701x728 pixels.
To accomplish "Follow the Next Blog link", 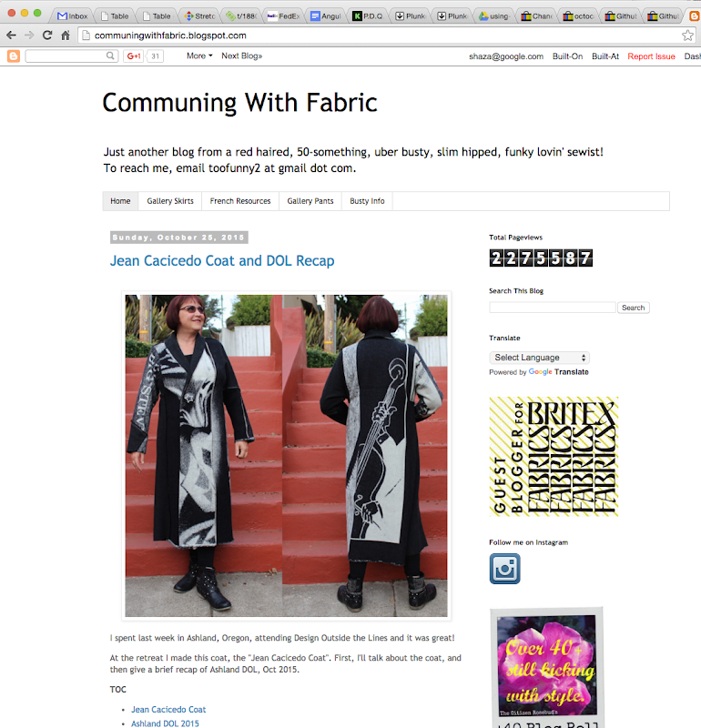I will click(241, 56).
